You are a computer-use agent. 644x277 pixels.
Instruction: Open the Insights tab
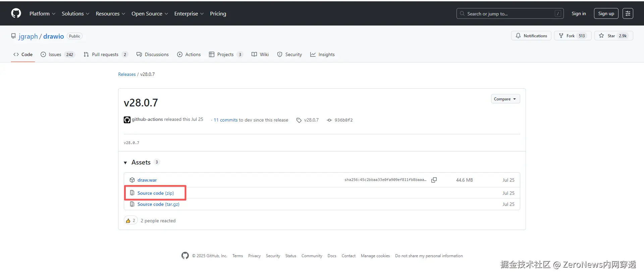coord(322,54)
